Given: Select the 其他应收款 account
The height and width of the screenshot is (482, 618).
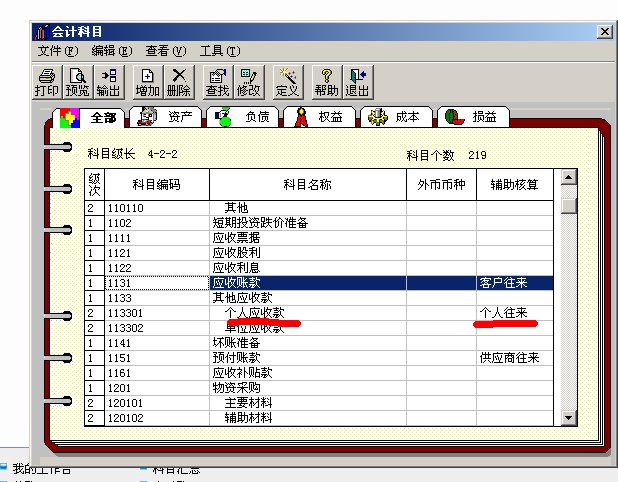Looking at the screenshot, I should point(308,298).
